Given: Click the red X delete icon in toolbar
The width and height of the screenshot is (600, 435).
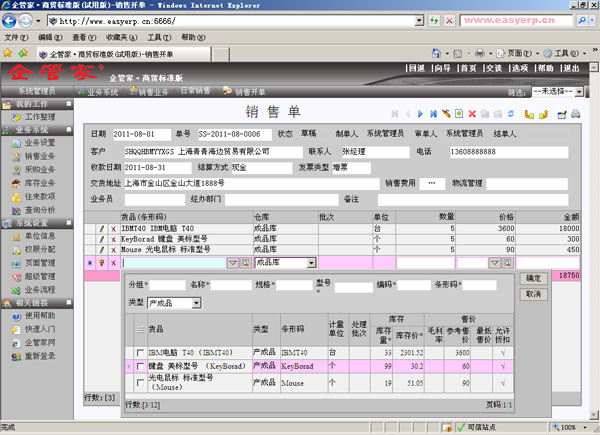Looking at the screenshot, I should click(472, 114).
